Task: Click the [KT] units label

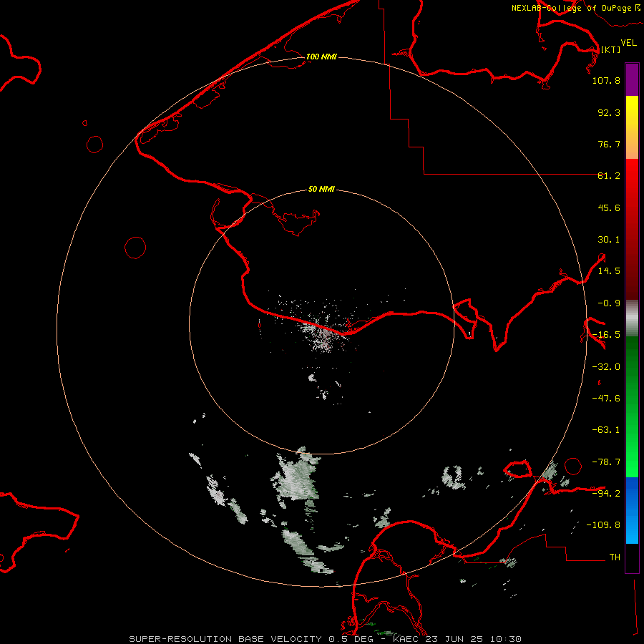Action: coord(610,49)
